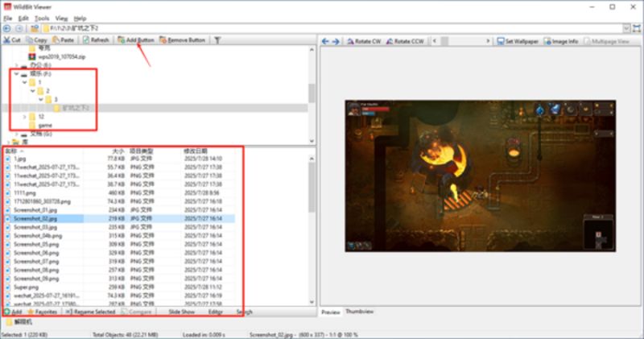Rotate the image counter-clockwise
The width and height of the screenshot is (644, 339).
[x=405, y=41]
